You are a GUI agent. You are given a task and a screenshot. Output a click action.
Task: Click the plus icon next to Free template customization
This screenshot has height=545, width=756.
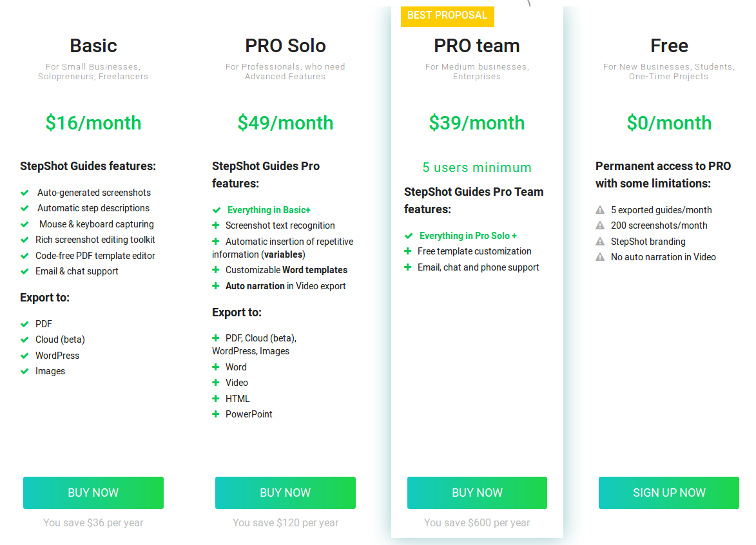[408, 251]
